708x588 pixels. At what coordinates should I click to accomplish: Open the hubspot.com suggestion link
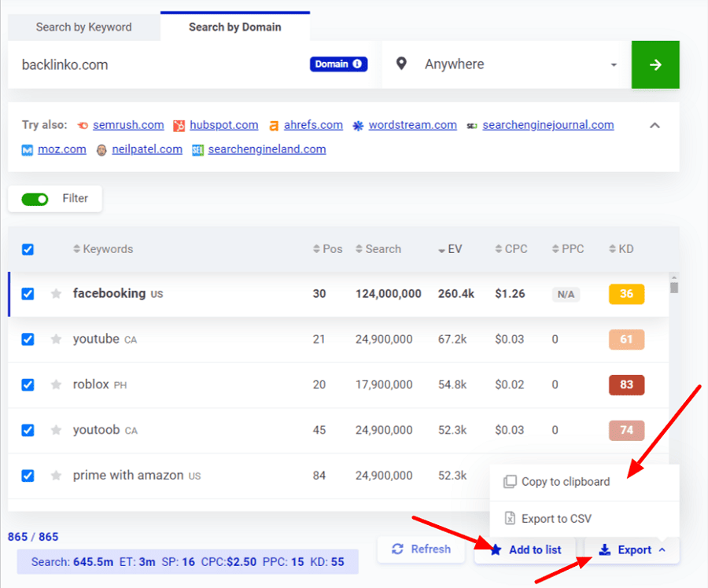pos(224,125)
